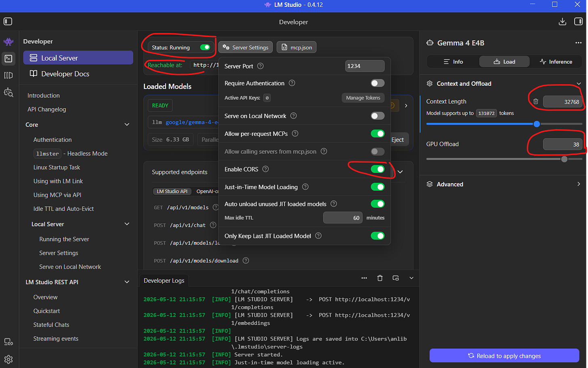
Task: Open the mcp.json button
Action: pyautogui.click(x=296, y=47)
